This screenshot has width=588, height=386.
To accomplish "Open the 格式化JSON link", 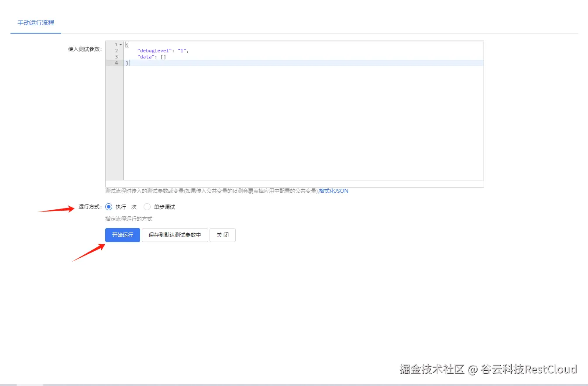I will point(334,191).
